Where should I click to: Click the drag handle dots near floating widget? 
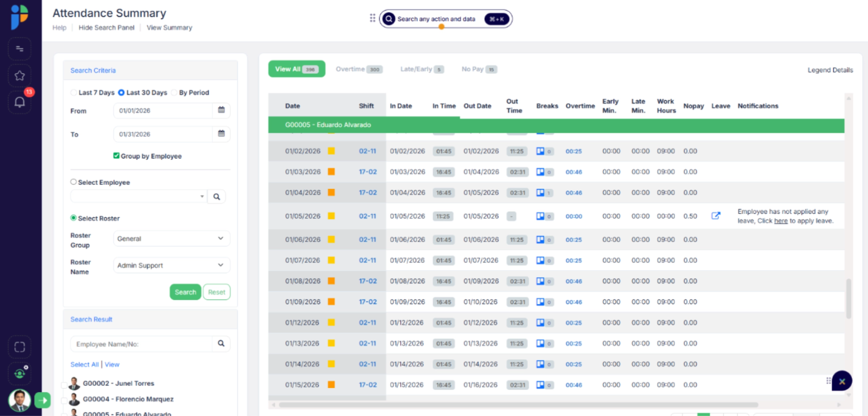[x=828, y=381]
